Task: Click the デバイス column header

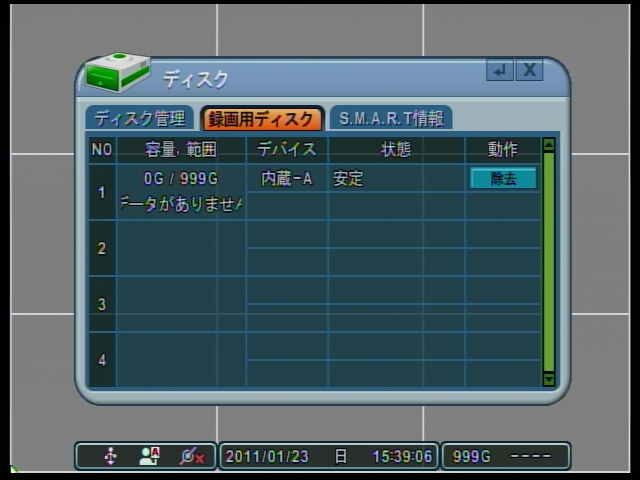Action: pyautogui.click(x=287, y=149)
